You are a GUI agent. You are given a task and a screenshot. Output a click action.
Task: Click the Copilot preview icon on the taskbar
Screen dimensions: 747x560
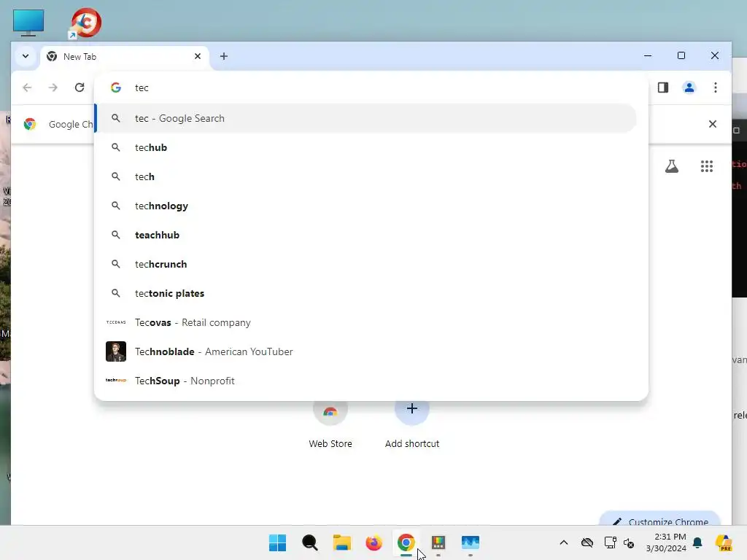(724, 542)
